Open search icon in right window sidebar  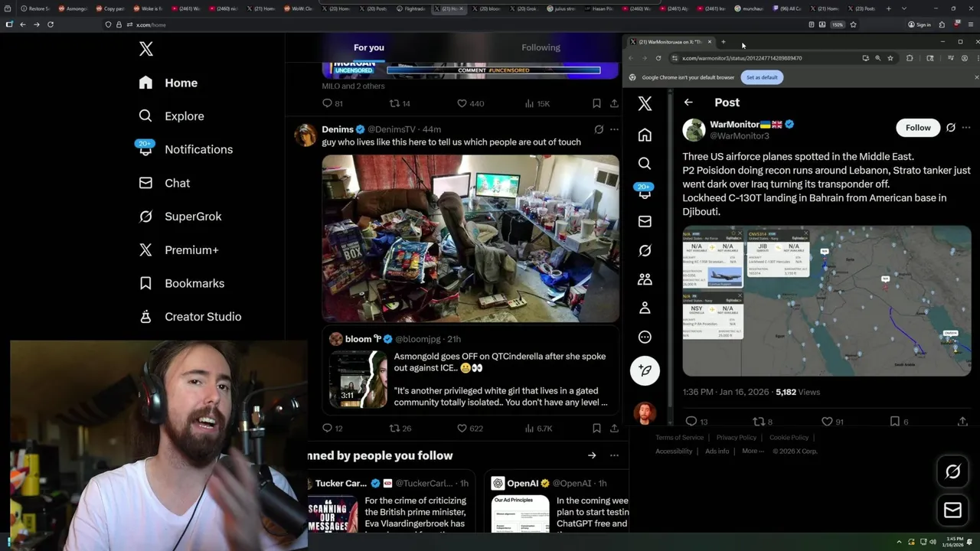coord(645,164)
